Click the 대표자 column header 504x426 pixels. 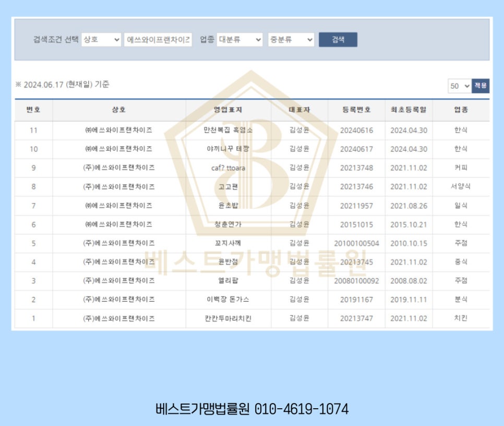tap(299, 110)
